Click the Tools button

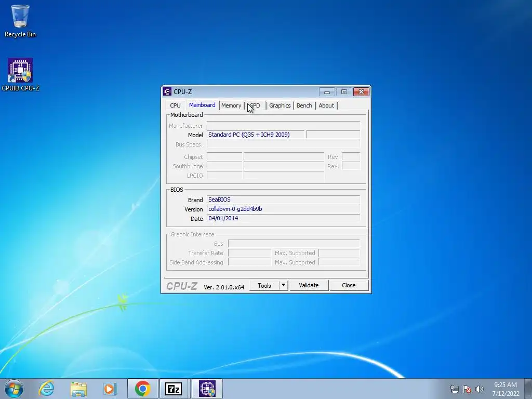pyautogui.click(x=264, y=285)
